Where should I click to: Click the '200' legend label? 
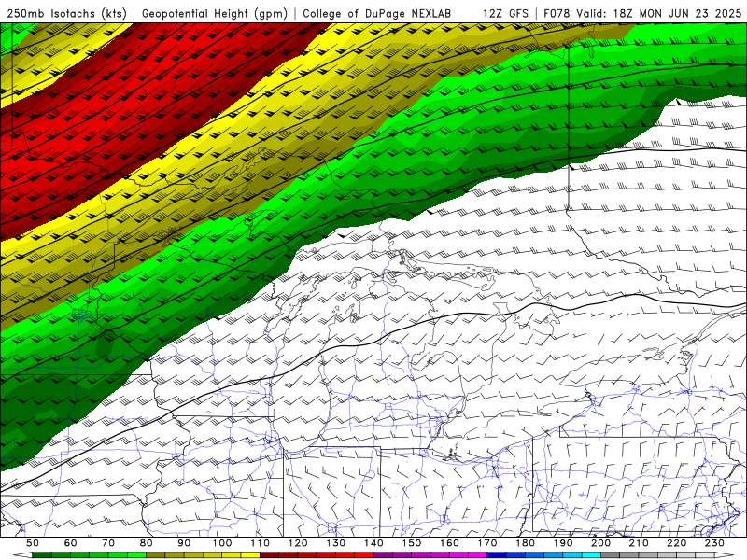pyautogui.click(x=601, y=543)
